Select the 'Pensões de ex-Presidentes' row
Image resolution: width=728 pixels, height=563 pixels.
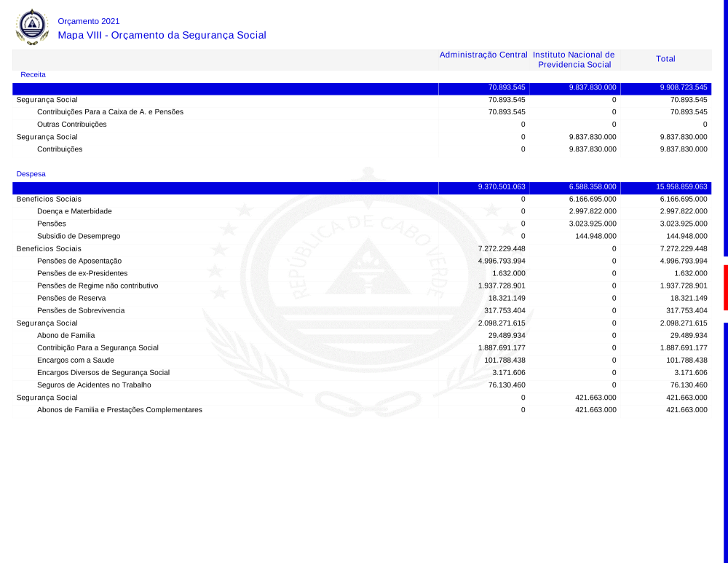[82, 273]
